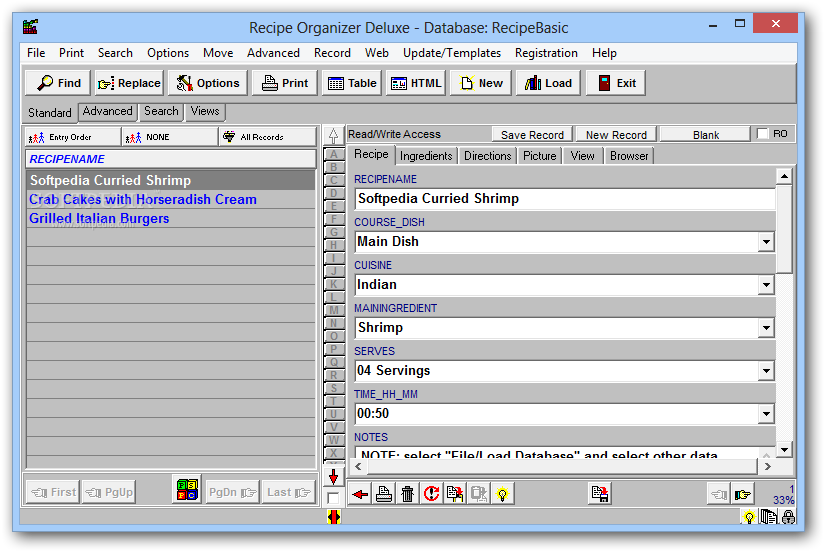
Task: Click the red down arrow below alphabet
Action: [x=333, y=477]
